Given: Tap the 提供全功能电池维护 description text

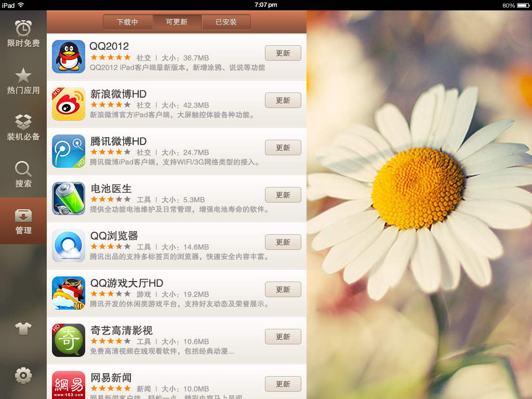Looking at the screenshot, I should pyautogui.click(x=180, y=209).
